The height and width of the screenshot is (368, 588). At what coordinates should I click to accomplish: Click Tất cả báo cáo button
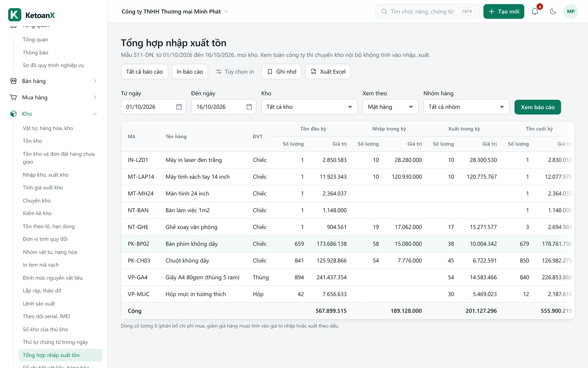144,71
